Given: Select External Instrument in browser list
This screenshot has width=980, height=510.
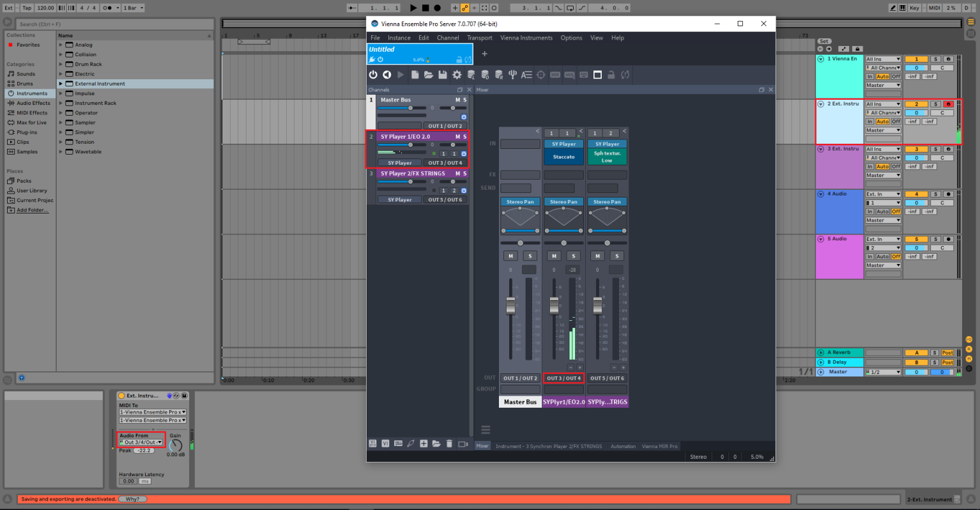Looking at the screenshot, I should coord(135,84).
